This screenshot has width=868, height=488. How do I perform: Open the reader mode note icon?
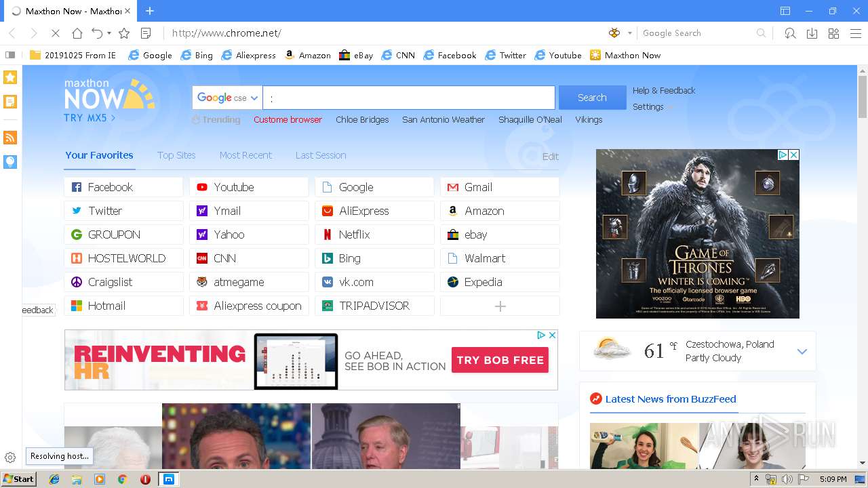point(146,33)
